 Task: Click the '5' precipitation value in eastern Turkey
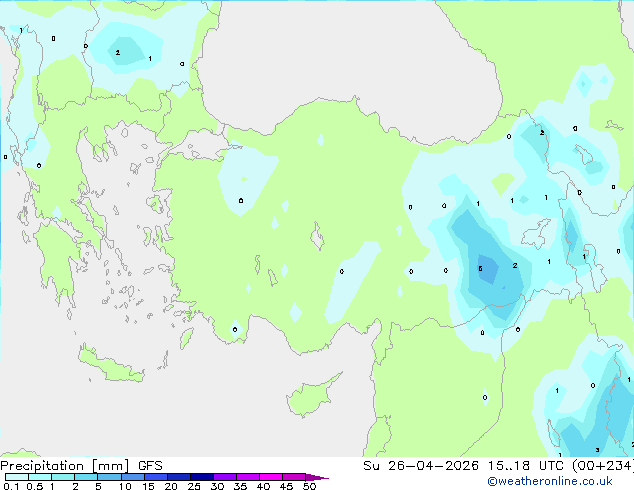click(480, 269)
